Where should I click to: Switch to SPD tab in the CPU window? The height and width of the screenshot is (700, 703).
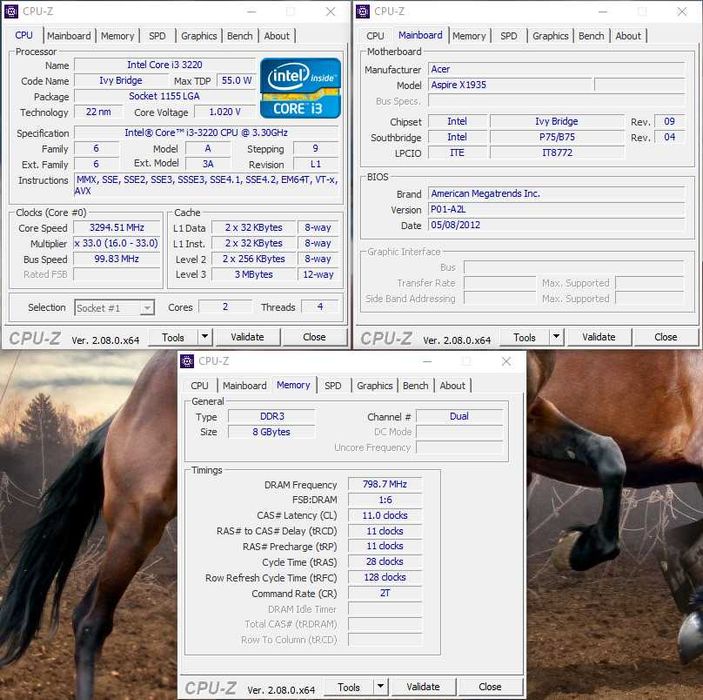tap(157, 36)
